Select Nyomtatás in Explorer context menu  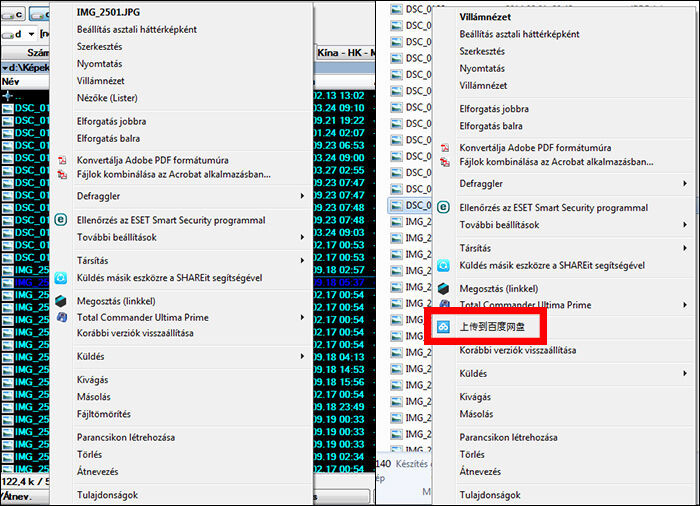click(482, 68)
